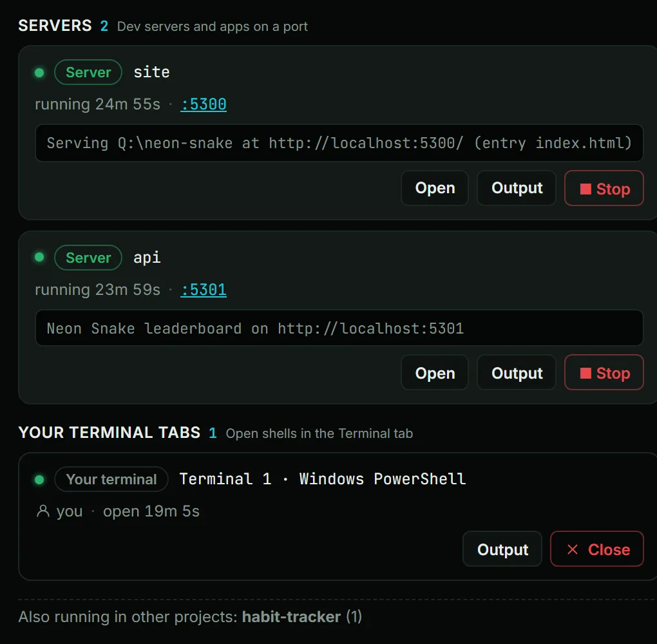
Task: Click the open 19m 5s text
Action: coord(151,511)
